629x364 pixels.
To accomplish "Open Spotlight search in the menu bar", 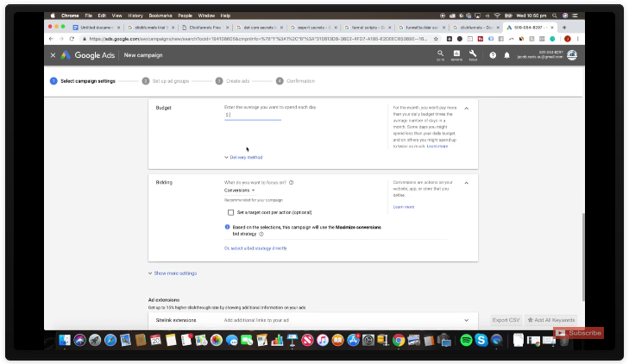I will click(x=555, y=16).
